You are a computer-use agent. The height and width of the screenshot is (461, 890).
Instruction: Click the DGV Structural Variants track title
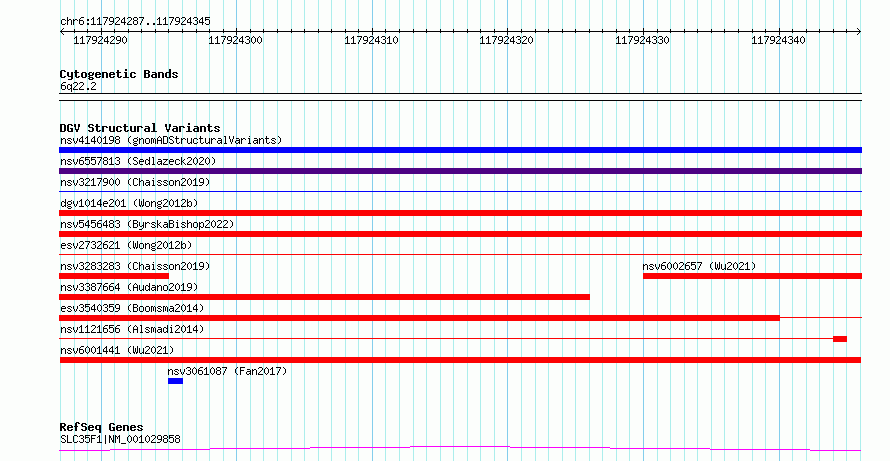pyautogui.click(x=140, y=128)
